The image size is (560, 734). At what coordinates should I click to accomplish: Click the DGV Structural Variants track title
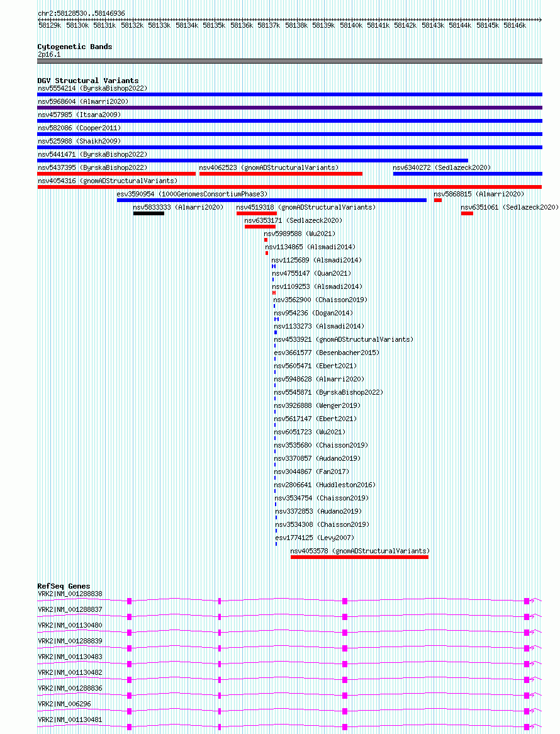88,81
